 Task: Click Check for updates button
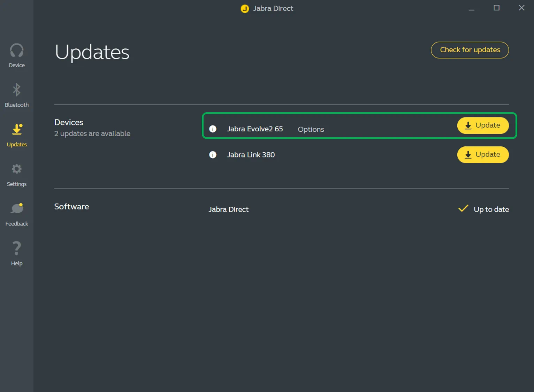click(x=470, y=50)
